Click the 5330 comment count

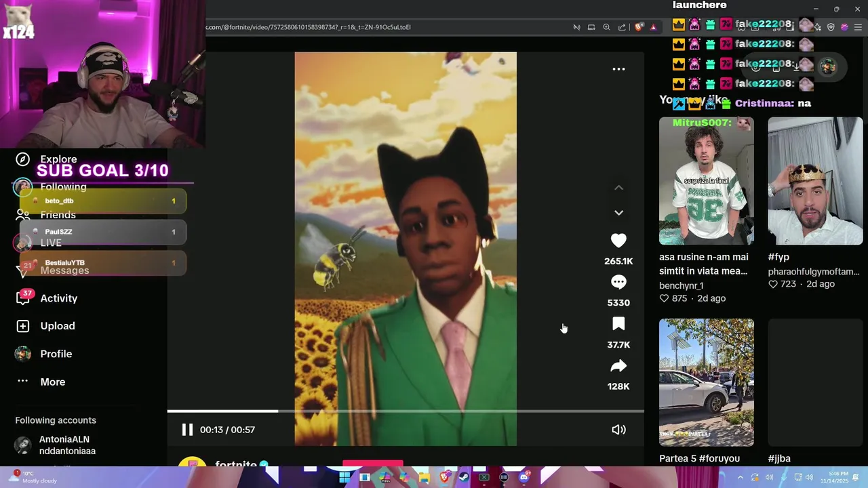[x=618, y=303]
